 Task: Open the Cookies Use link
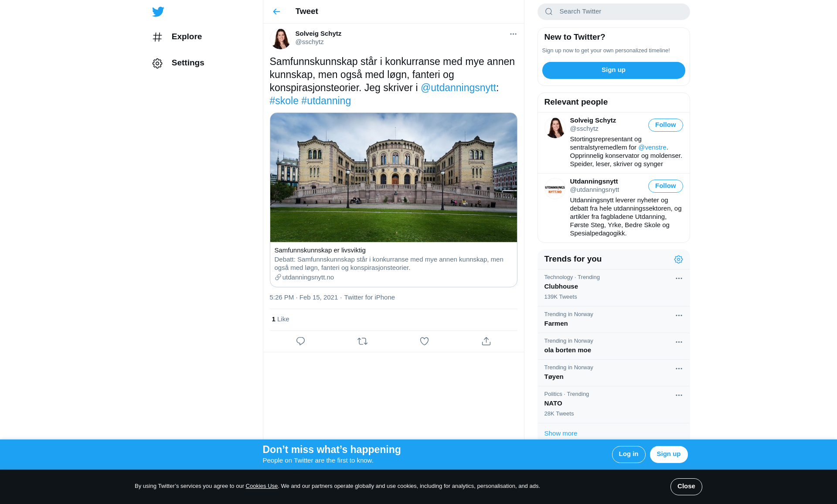click(x=262, y=486)
